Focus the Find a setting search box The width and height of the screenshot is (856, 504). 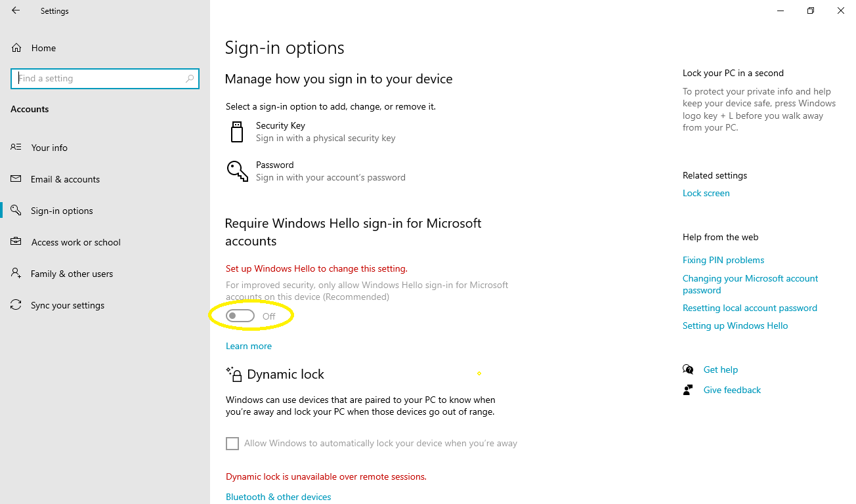tap(98, 79)
